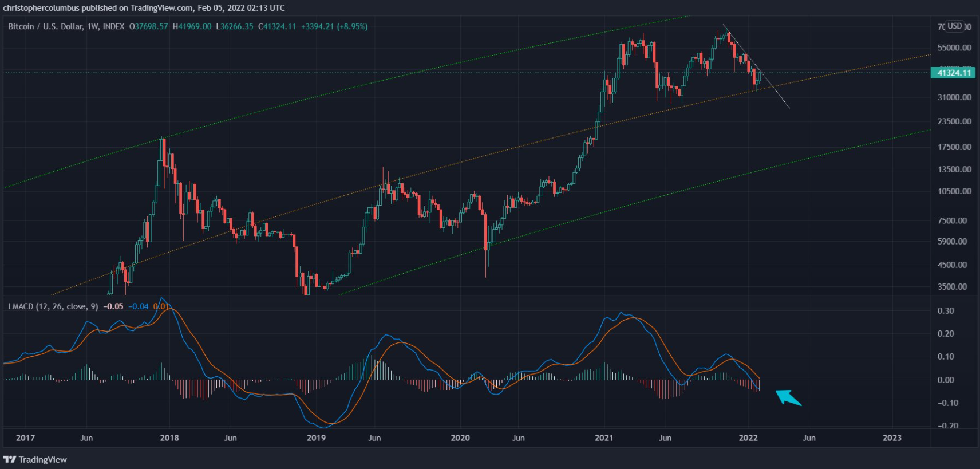This screenshot has height=469, width=980.
Task: Open the USD currency selector
Action: [x=954, y=26]
